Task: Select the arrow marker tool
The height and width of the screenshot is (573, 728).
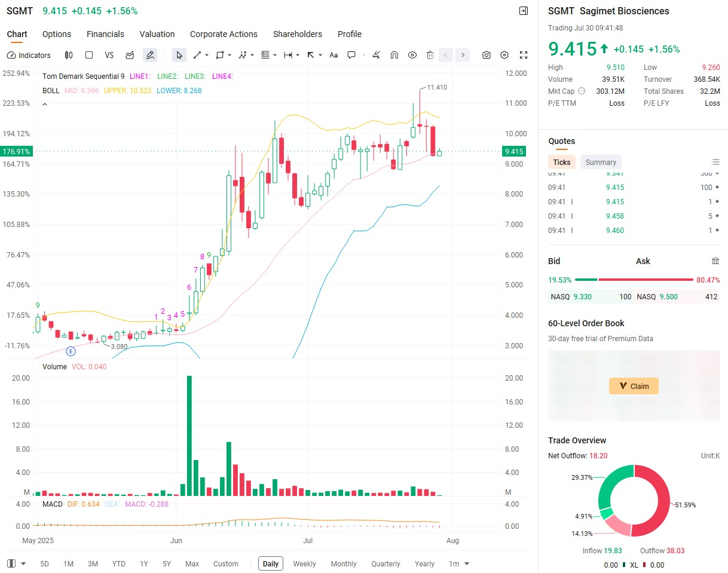Action: click(311, 55)
